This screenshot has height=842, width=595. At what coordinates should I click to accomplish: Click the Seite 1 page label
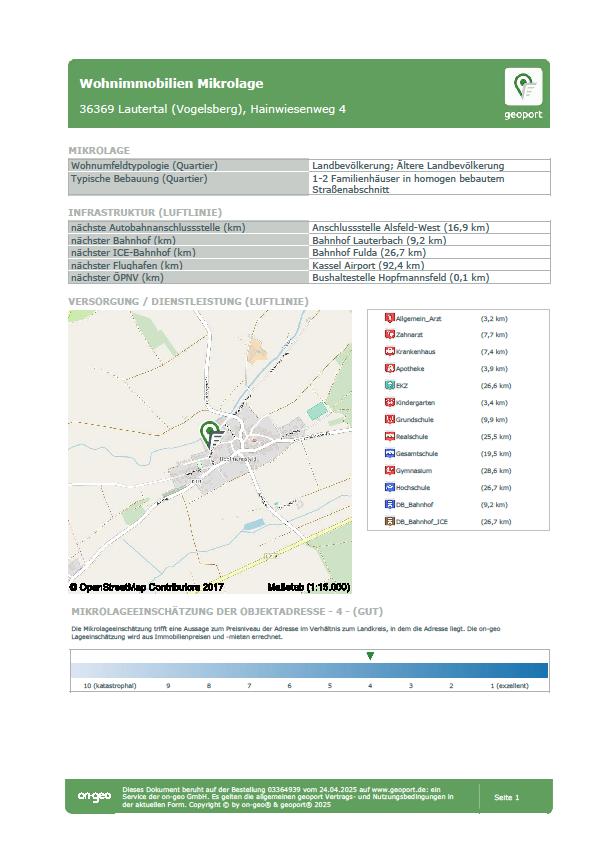pyautogui.click(x=506, y=797)
